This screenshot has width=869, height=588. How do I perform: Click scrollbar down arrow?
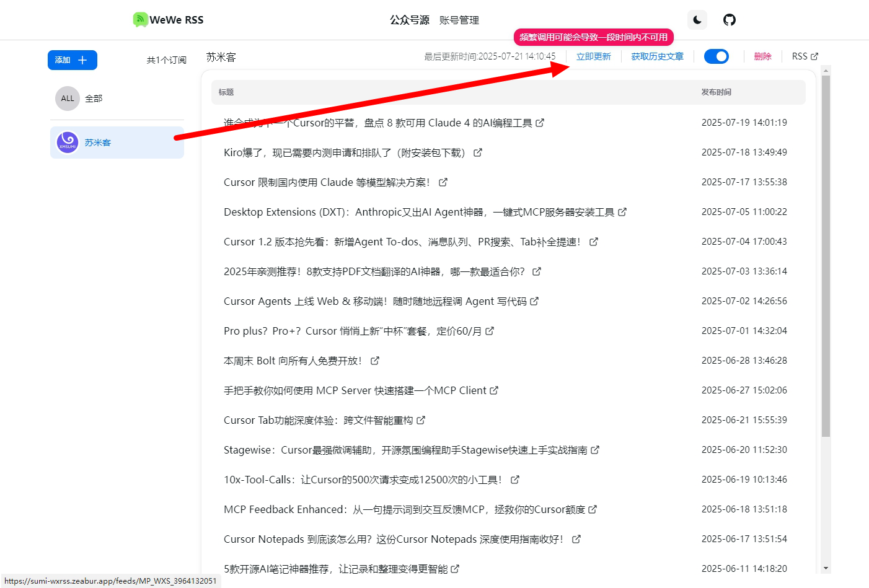click(826, 568)
